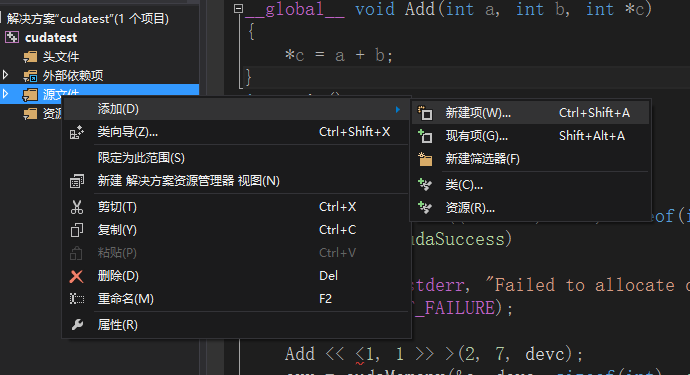Click the copy icon beside 复制(Y)
This screenshot has width=690, height=375.
[77, 230]
